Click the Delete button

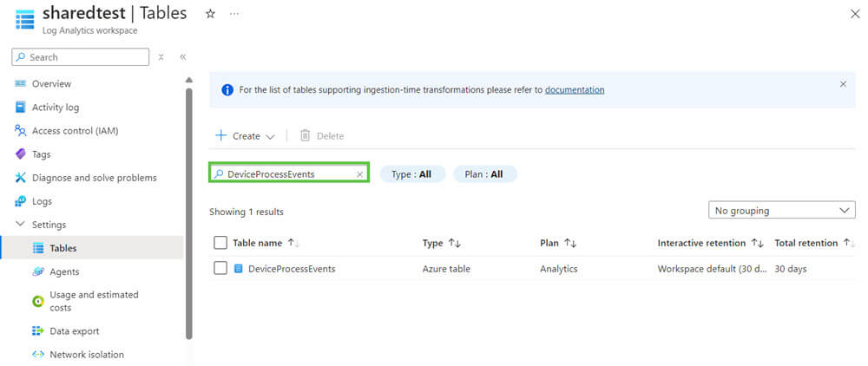click(x=322, y=136)
